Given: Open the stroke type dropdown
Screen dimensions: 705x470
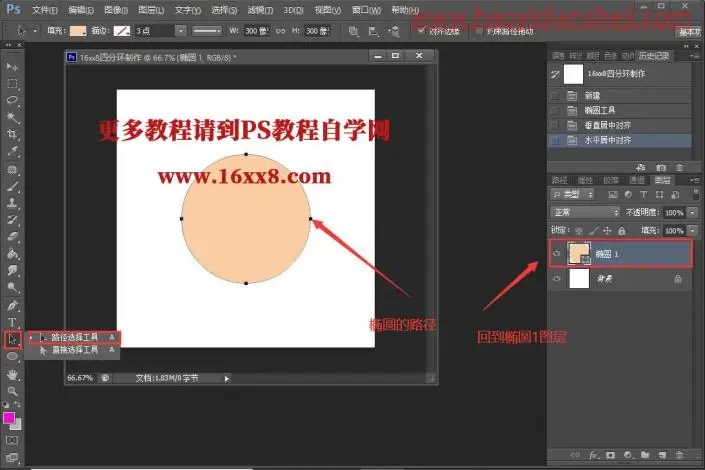Looking at the screenshot, I should (207, 31).
